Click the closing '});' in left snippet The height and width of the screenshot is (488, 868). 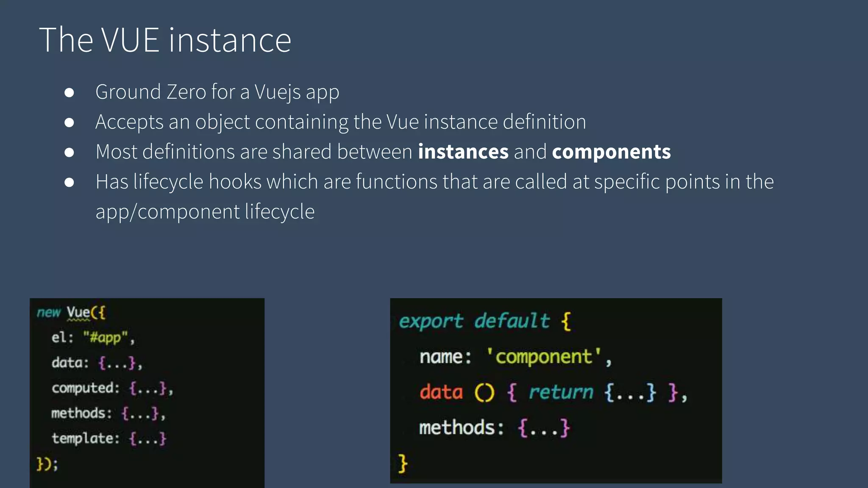[x=47, y=464]
